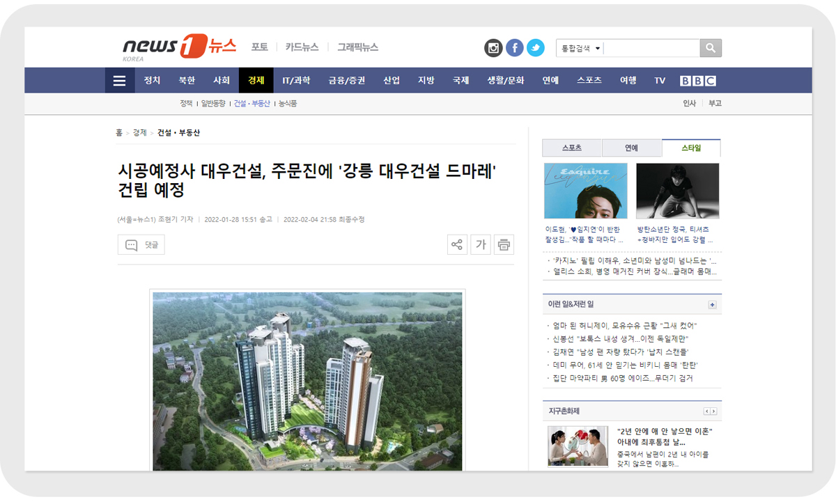Open the 엘리스 소희 headline

634,272
